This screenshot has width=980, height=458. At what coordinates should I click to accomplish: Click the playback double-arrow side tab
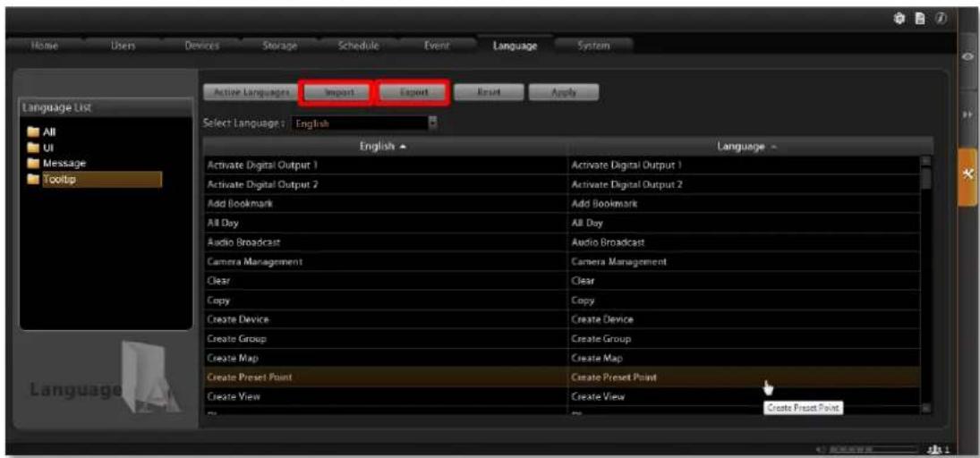pos(967,115)
